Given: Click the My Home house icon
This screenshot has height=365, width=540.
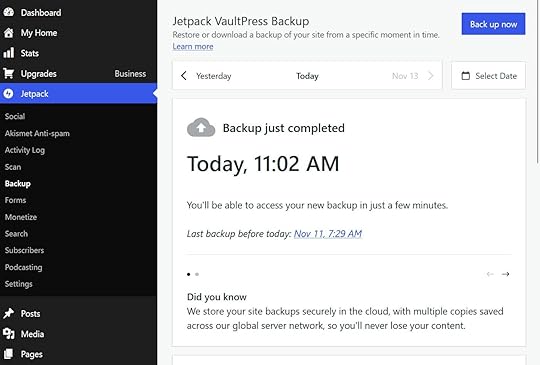Looking at the screenshot, I should coord(9,33).
